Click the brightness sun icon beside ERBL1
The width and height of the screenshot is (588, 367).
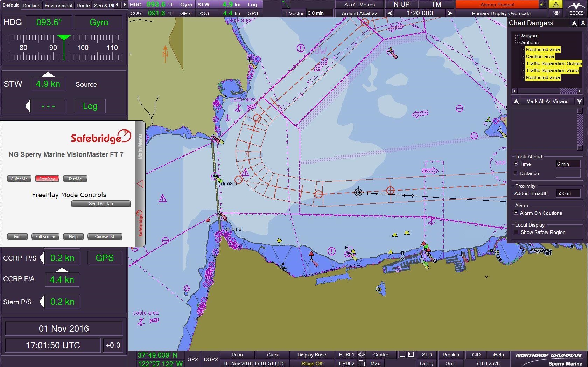click(x=362, y=355)
